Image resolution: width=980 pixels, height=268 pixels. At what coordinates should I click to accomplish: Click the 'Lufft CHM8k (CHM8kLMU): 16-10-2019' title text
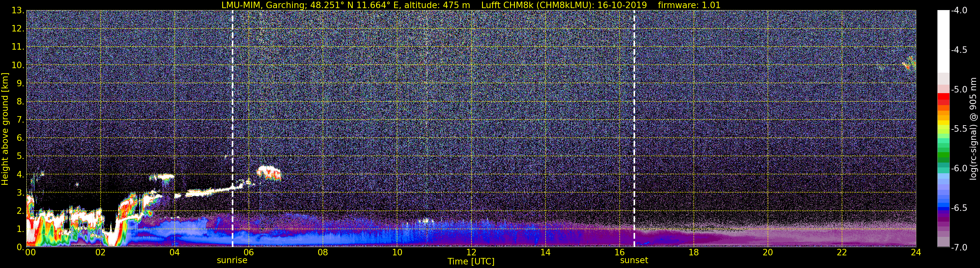[x=564, y=5]
